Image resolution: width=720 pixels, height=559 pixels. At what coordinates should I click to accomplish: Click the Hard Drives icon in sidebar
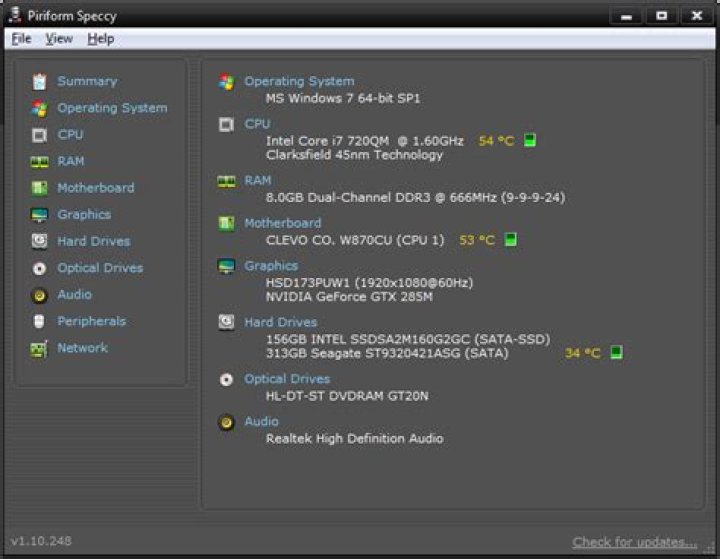tap(39, 241)
